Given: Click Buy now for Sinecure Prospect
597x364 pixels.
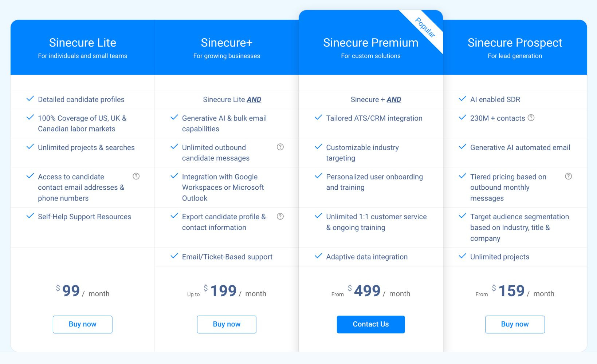Looking at the screenshot, I should pos(515,324).
